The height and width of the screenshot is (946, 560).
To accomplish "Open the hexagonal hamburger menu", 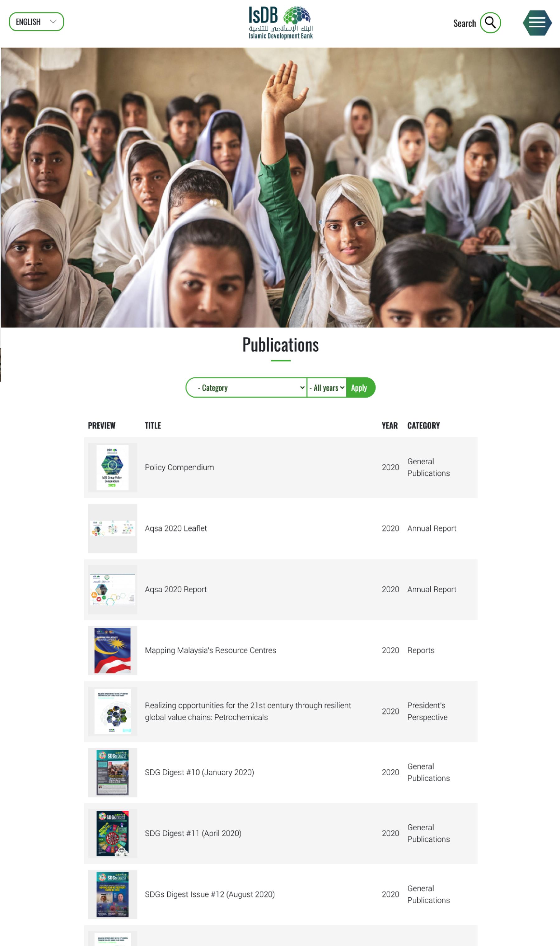I will pyautogui.click(x=537, y=23).
